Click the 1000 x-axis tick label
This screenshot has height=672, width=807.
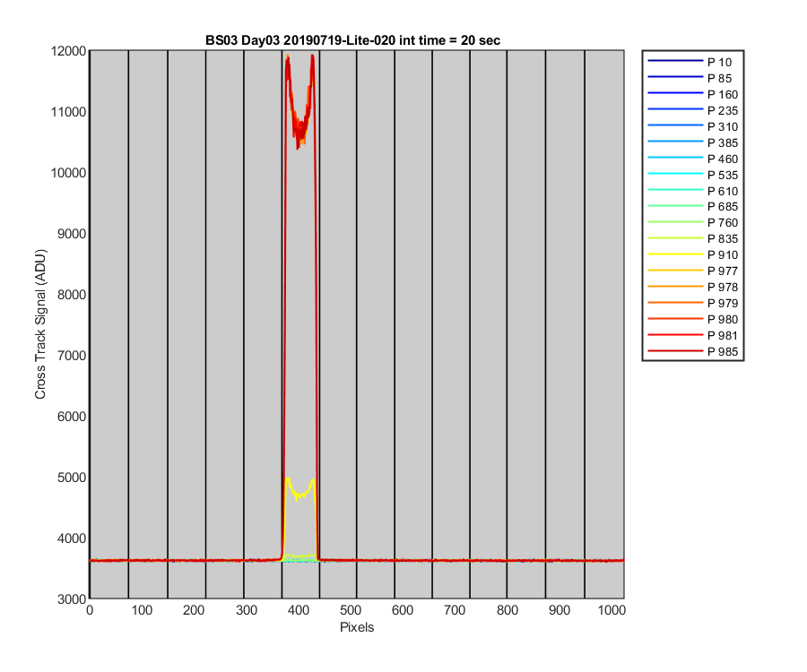point(612,610)
